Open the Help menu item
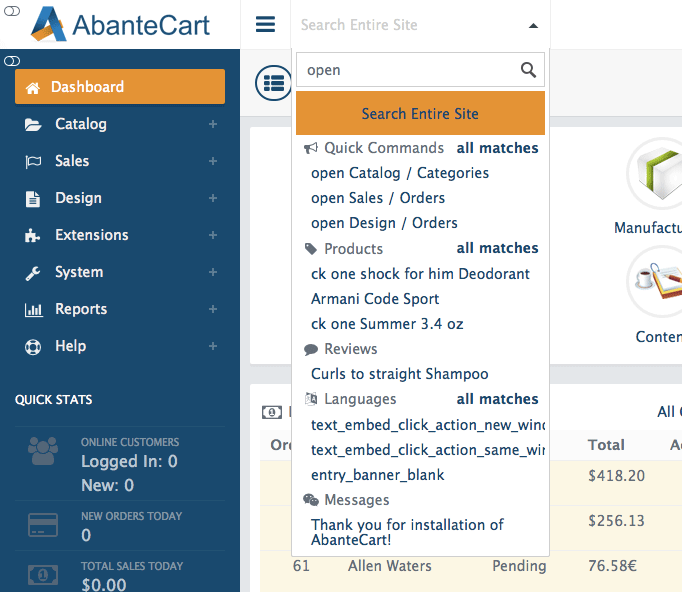Viewport: 682px width, 592px height. pyautogui.click(x=120, y=346)
